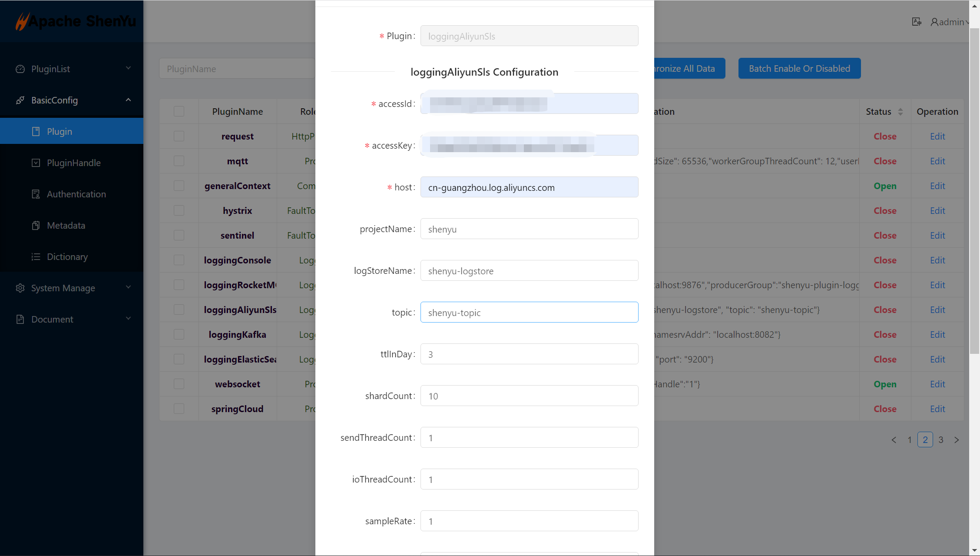
Task: Click the PluginHandle checkmark icon
Action: 36,163
